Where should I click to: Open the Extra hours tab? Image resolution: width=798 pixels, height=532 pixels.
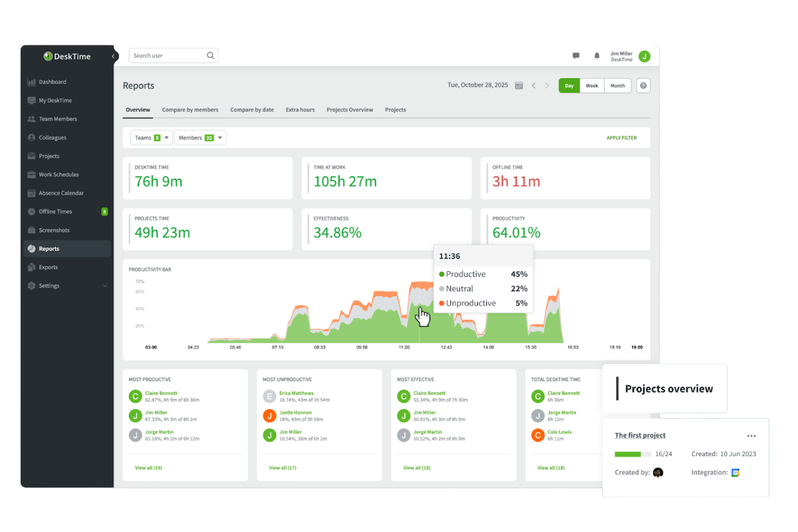click(300, 109)
